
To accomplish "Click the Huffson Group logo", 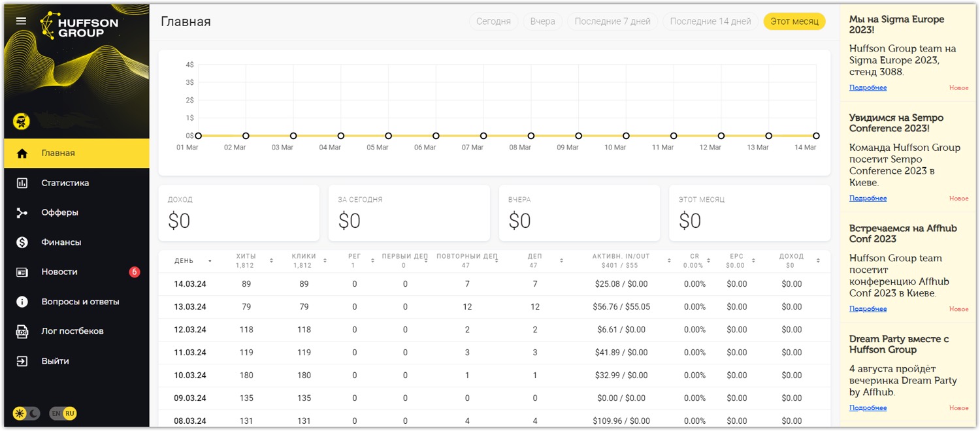I will click(78, 25).
